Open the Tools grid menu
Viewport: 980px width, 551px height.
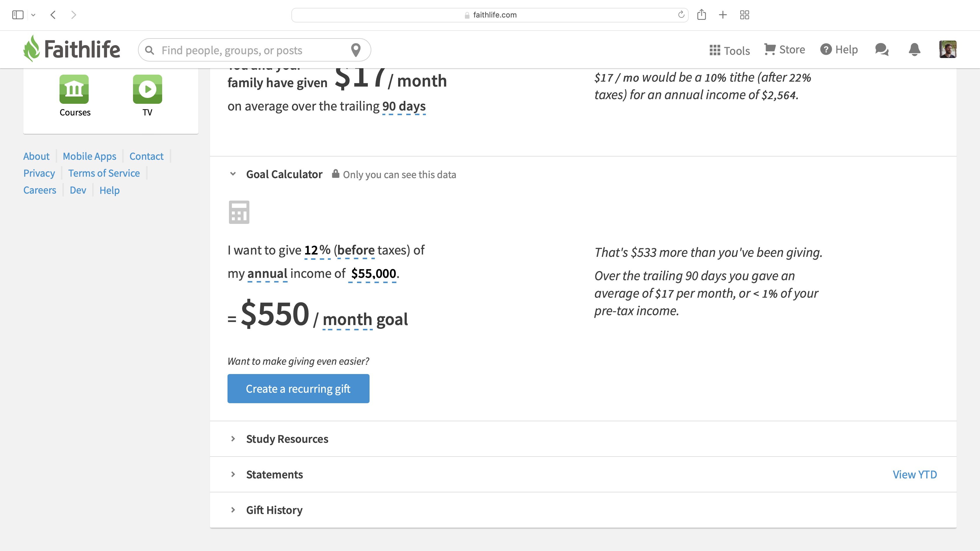(729, 50)
